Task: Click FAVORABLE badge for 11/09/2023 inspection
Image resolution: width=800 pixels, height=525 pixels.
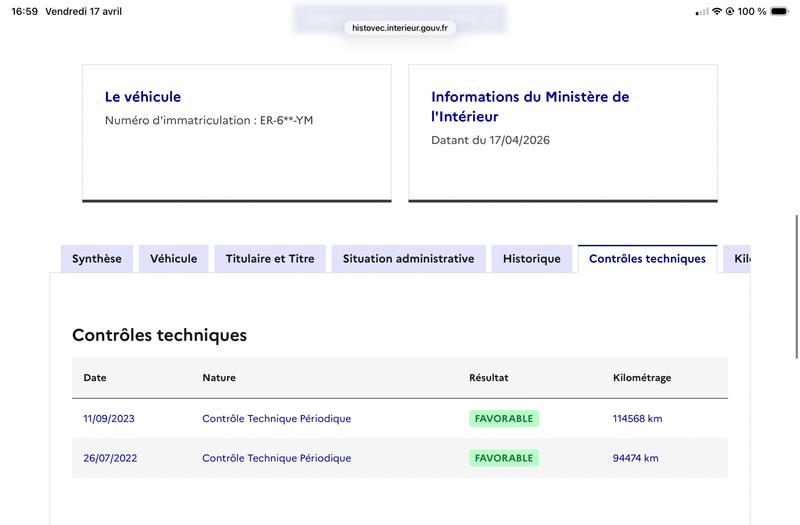Action: pyautogui.click(x=504, y=418)
